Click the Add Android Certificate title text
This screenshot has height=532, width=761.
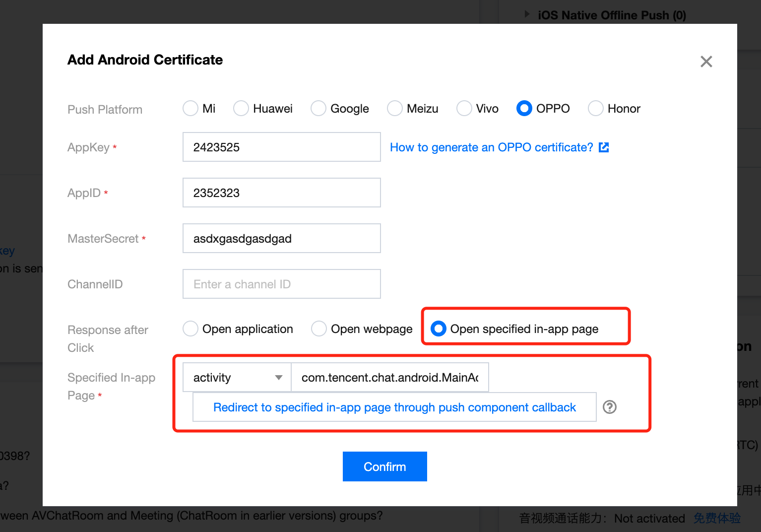145,60
